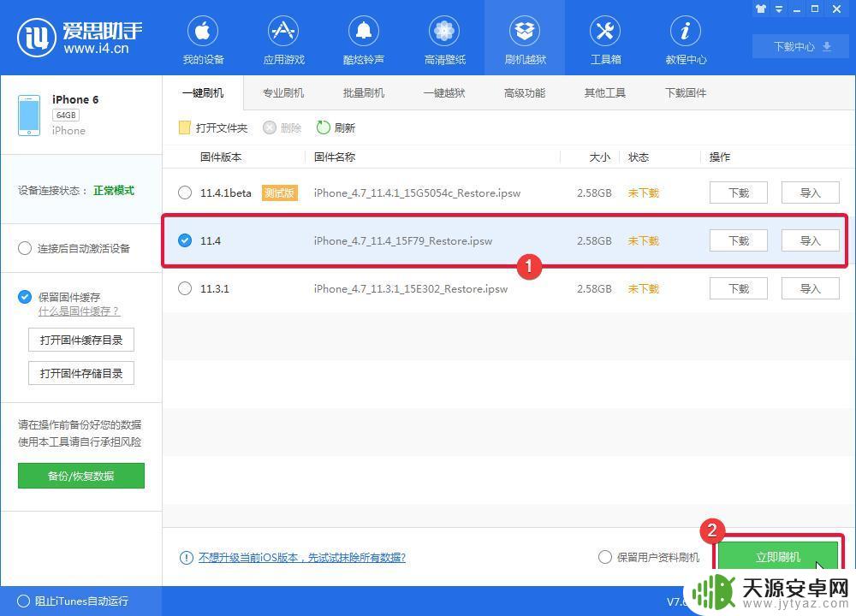Click the skin shirt icon in title bar
This screenshot has height=616, width=856.
tap(761, 9)
